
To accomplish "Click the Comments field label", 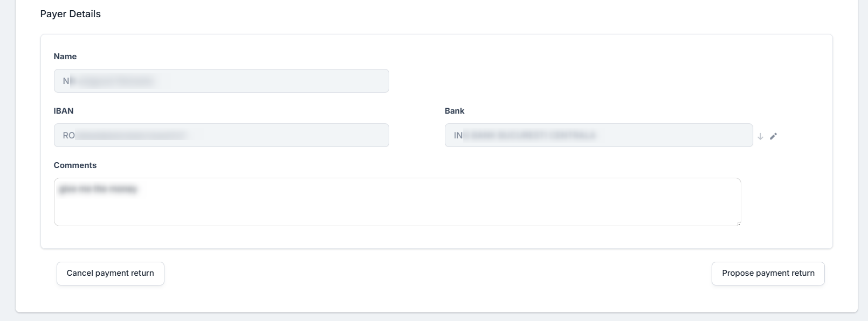I will [x=75, y=165].
